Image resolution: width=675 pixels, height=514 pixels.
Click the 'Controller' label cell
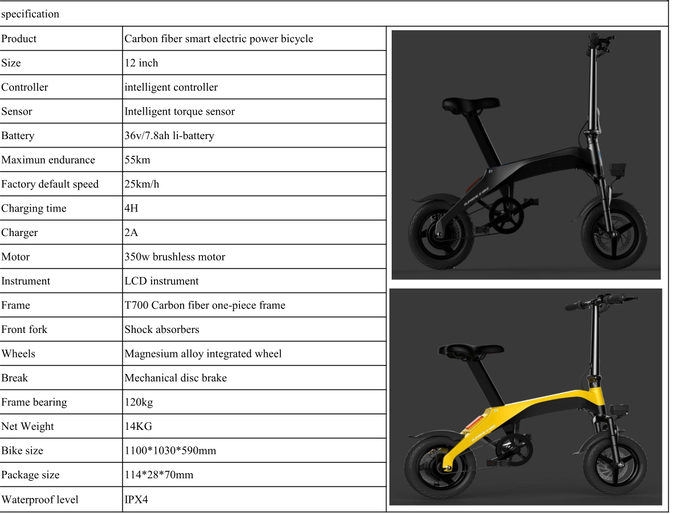(x=61, y=87)
